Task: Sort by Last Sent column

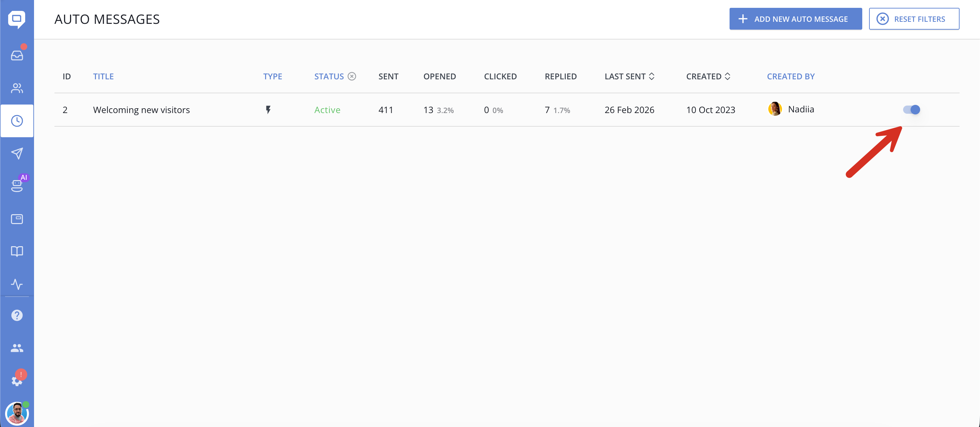Action: point(629,77)
